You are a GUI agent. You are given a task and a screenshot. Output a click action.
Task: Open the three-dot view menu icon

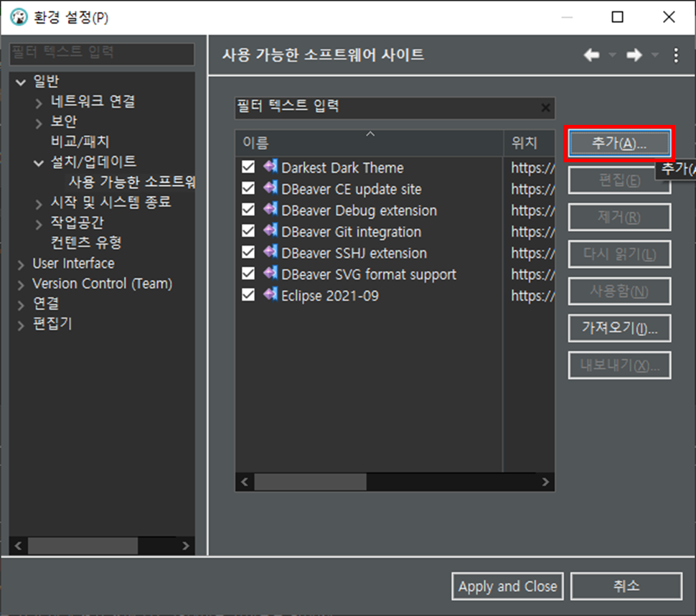tap(676, 55)
